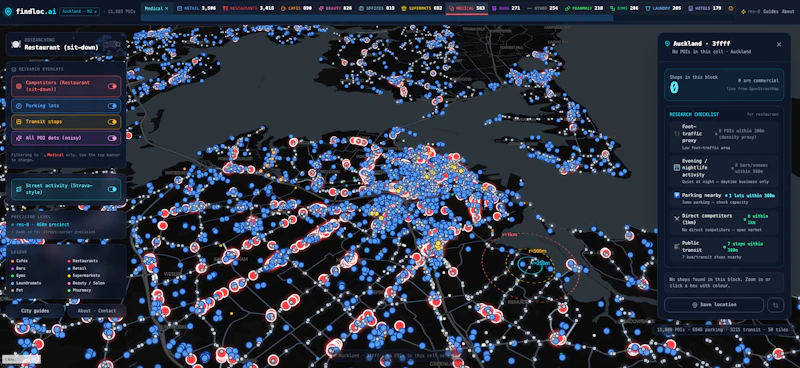Image resolution: width=800 pixels, height=368 pixels.
Task: Click the Street activity map icon
Action: pyautogui.click(x=19, y=189)
